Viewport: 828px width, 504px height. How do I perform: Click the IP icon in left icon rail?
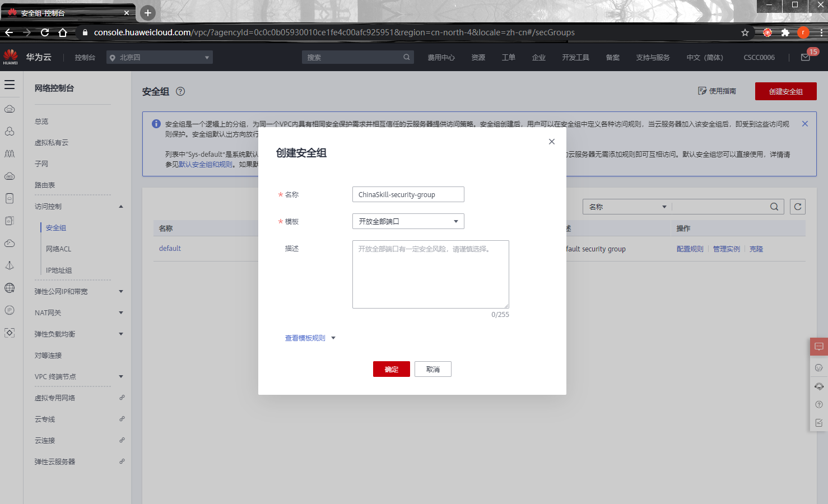10,310
